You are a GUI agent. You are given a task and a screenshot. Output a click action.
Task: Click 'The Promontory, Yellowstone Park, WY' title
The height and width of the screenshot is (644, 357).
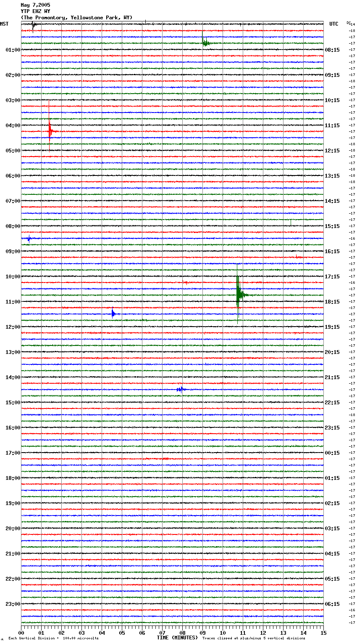pyautogui.click(x=76, y=18)
